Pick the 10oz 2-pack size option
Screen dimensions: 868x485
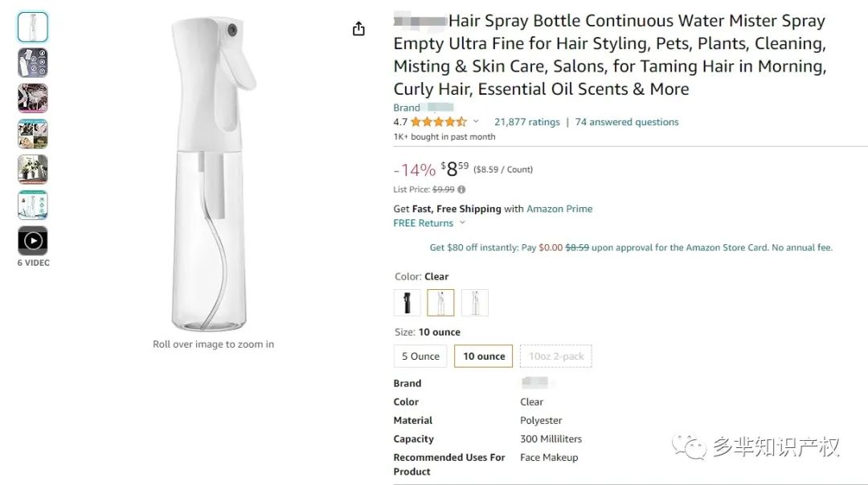pos(556,357)
